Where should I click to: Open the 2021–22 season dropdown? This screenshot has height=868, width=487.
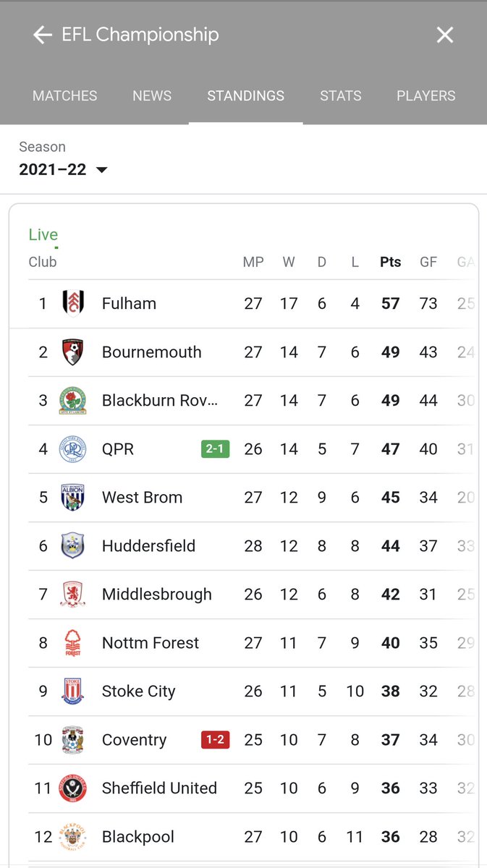[x=63, y=170]
